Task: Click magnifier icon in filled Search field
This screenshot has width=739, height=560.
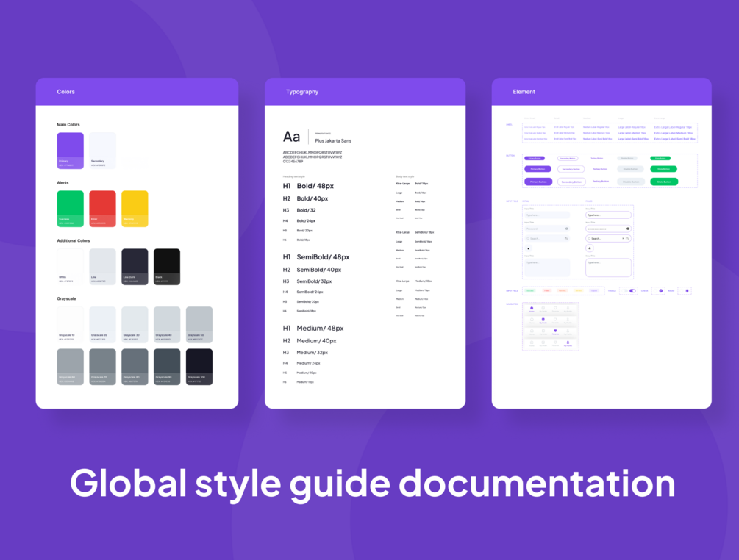Action: (589, 238)
